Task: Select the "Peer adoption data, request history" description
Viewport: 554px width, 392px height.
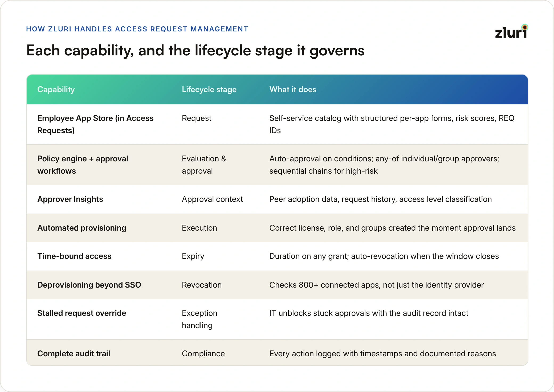Action: pyautogui.click(x=380, y=199)
